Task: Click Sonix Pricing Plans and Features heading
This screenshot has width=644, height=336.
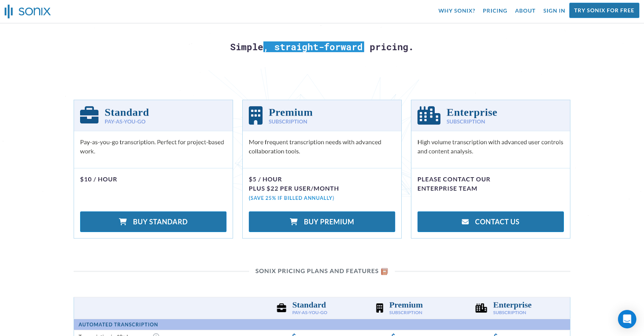Action: tap(317, 271)
